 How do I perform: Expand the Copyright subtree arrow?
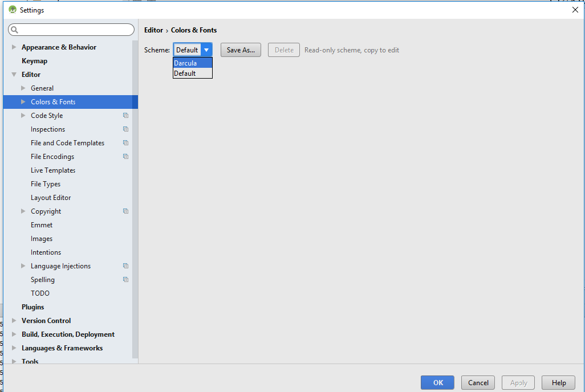pyautogui.click(x=23, y=211)
